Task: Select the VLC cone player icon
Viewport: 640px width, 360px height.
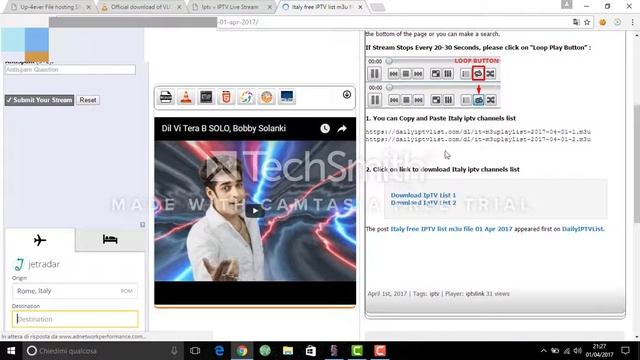Action: pyautogui.click(x=186, y=97)
